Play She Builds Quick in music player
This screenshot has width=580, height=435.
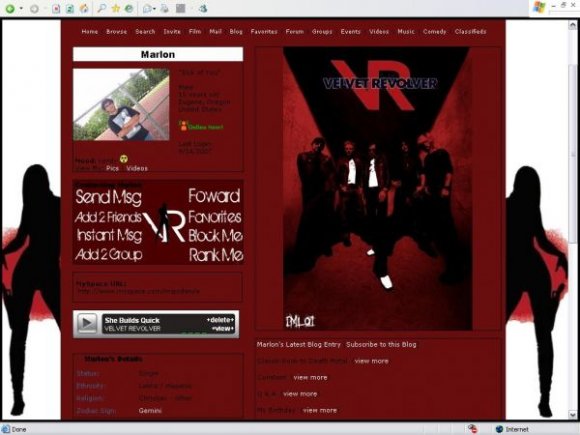click(87, 324)
